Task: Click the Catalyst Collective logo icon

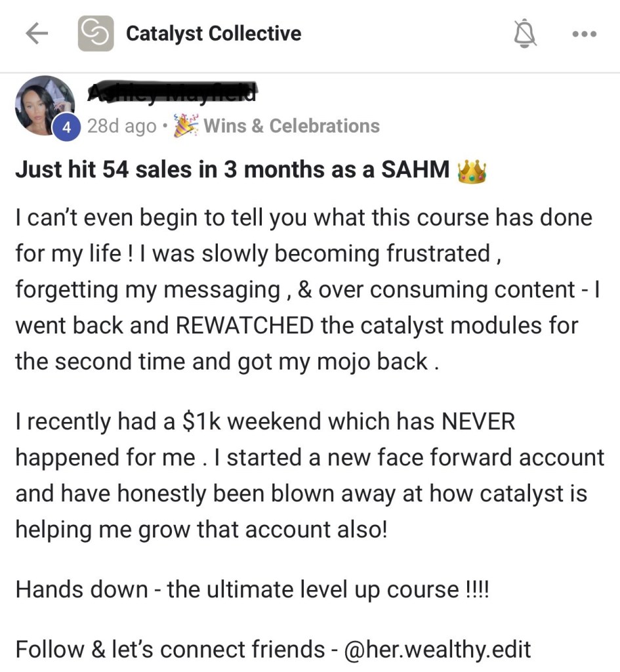Action: coord(95,33)
